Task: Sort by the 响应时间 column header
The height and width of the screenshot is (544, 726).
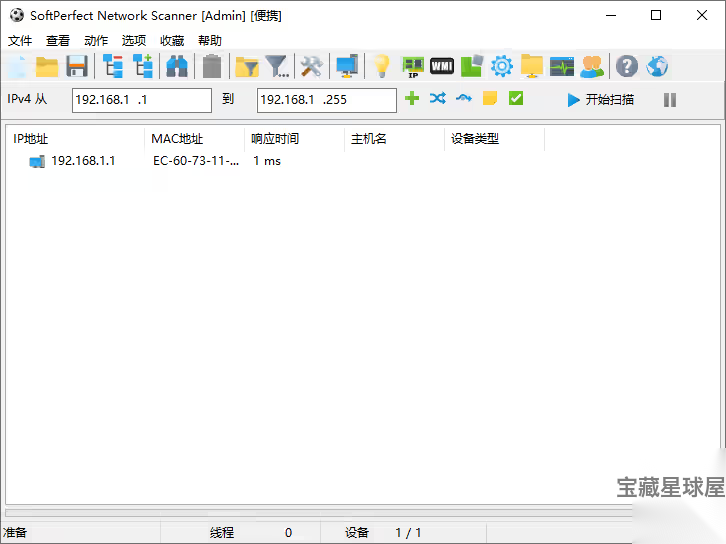Action: tap(294, 138)
